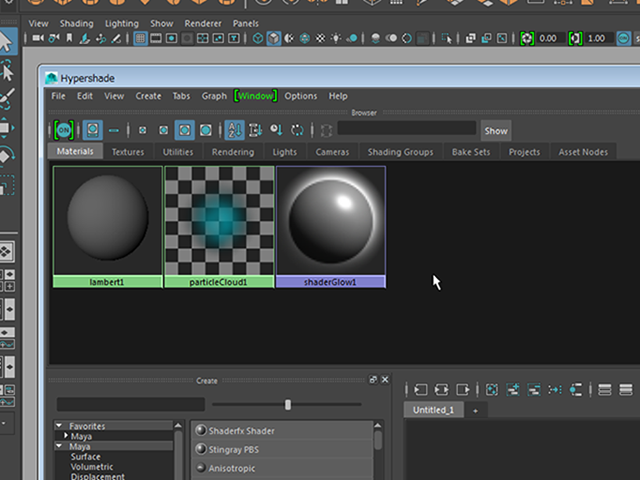Switch the browser to View as Icons
The width and height of the screenshot is (640, 480).
pyautogui.click(x=93, y=131)
